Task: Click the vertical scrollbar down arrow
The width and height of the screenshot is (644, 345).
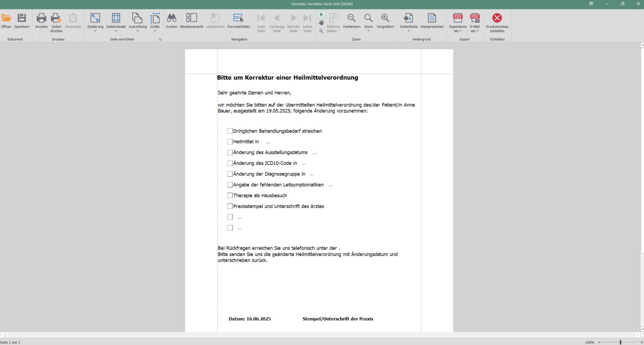Action: 641,329
